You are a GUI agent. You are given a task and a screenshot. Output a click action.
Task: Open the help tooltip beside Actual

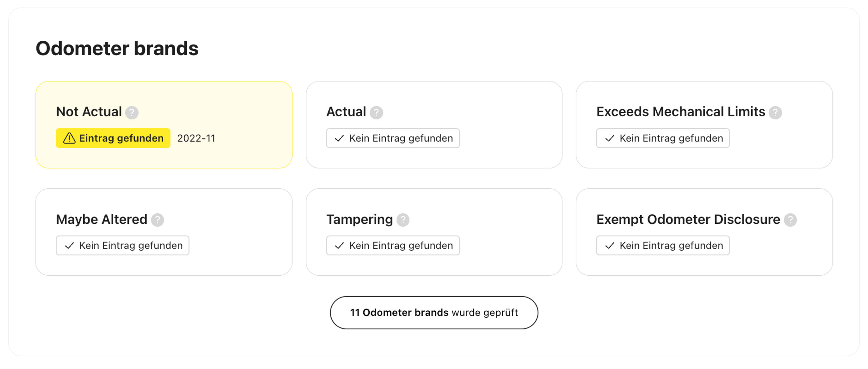[x=376, y=113]
